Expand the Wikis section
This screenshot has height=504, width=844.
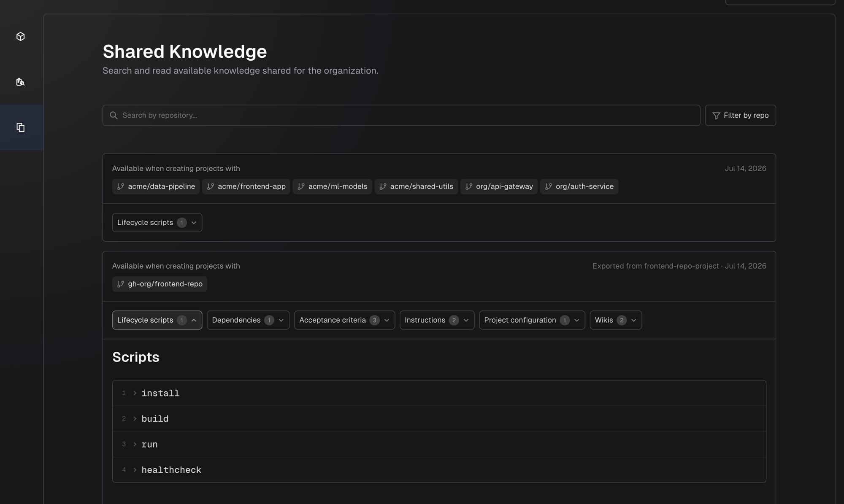[x=616, y=320]
